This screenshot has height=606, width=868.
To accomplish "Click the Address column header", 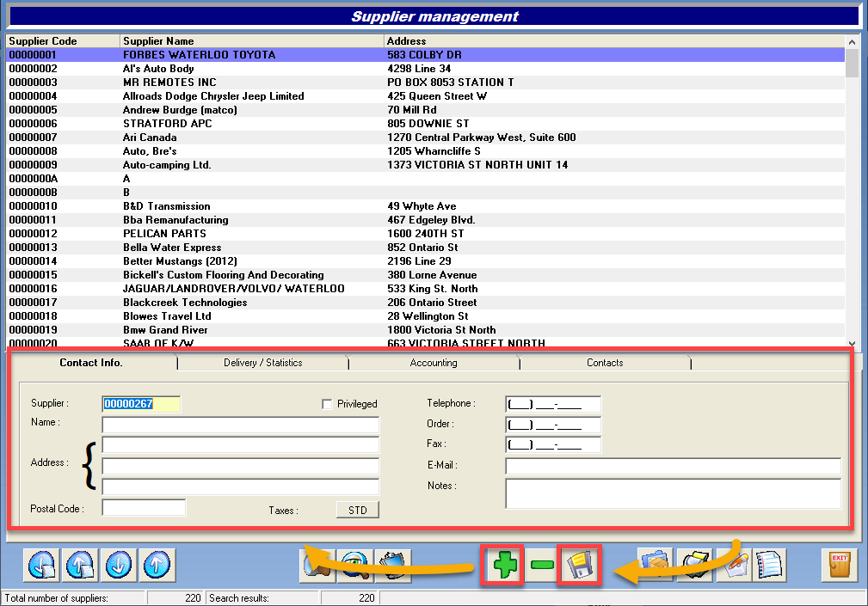I will (614, 41).
